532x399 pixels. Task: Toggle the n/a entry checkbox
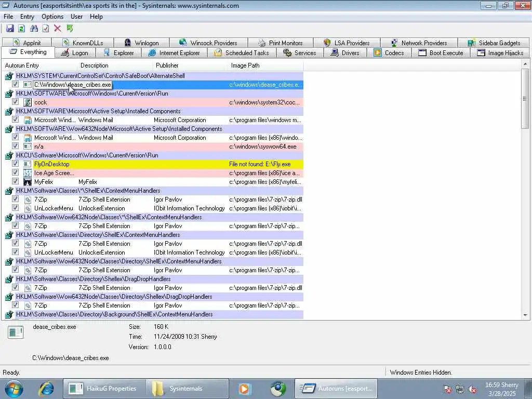(x=15, y=146)
